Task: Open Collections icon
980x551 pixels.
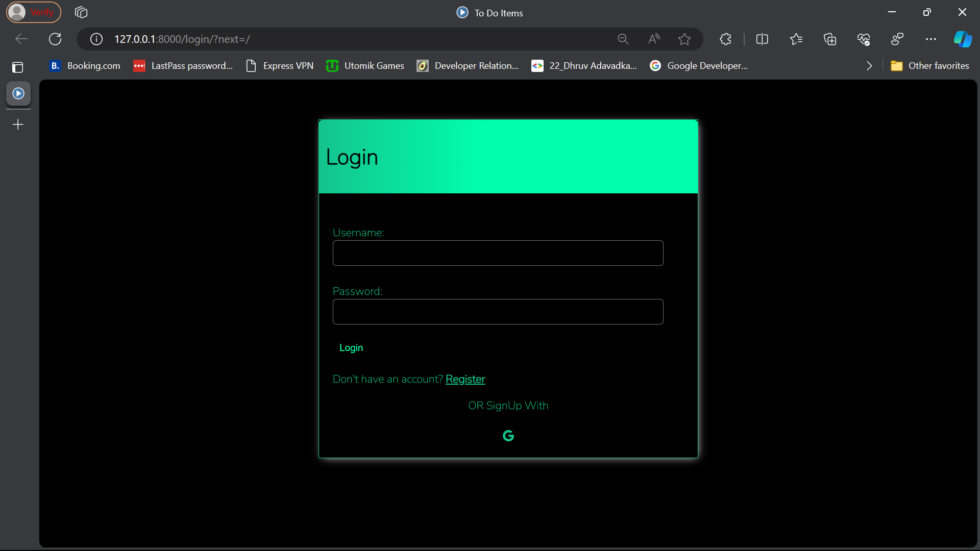Action: coord(830,39)
